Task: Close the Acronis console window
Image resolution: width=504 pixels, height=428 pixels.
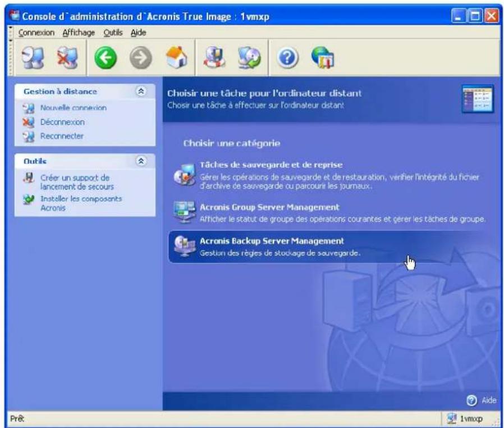Action: tap(492, 16)
